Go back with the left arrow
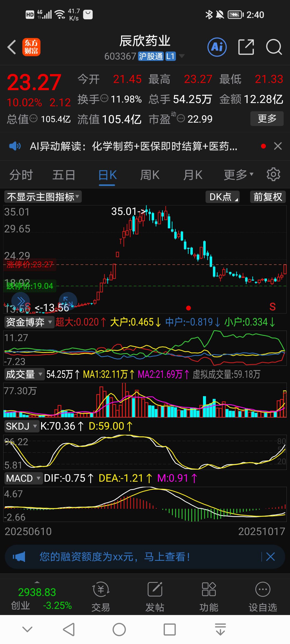This screenshot has height=644, width=290. point(12,47)
